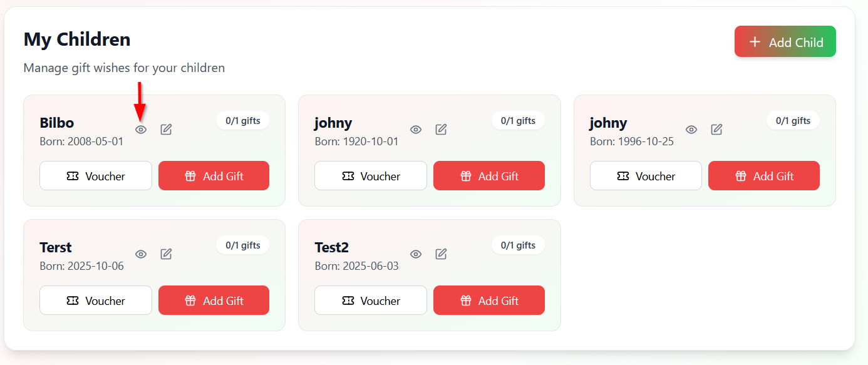Edit Test2 using the pencil icon
The height and width of the screenshot is (365, 868).
441,254
